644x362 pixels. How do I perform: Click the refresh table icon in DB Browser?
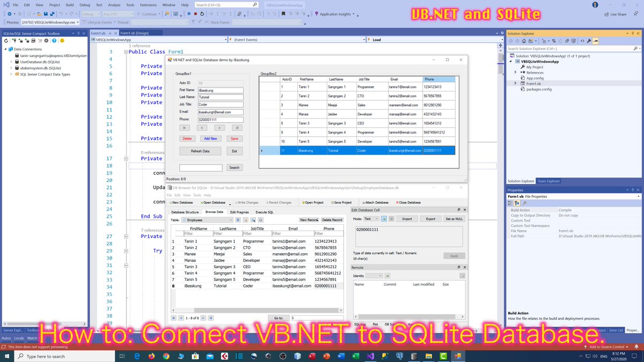pyautogui.click(x=238, y=220)
